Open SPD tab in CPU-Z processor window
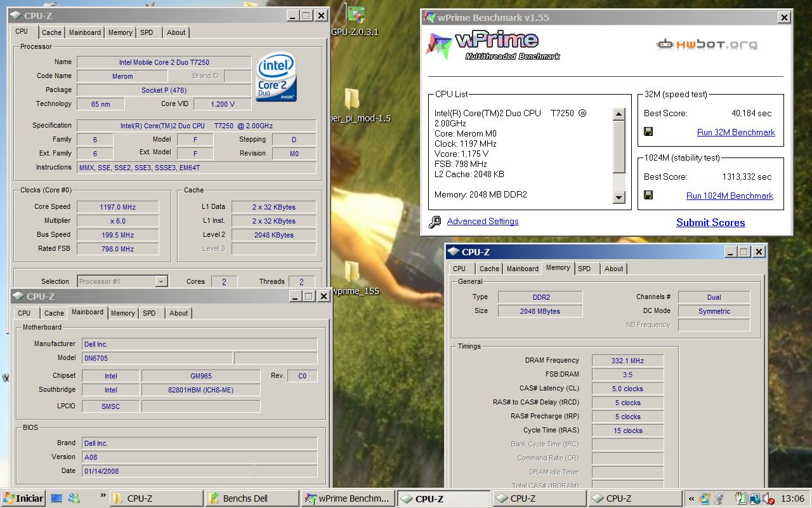 tap(147, 32)
